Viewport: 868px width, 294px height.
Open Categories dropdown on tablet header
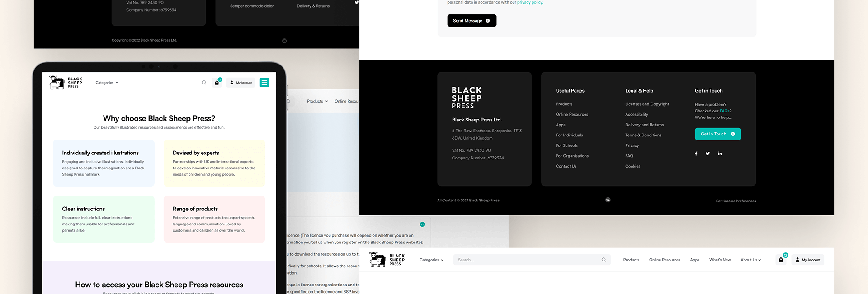tap(107, 83)
